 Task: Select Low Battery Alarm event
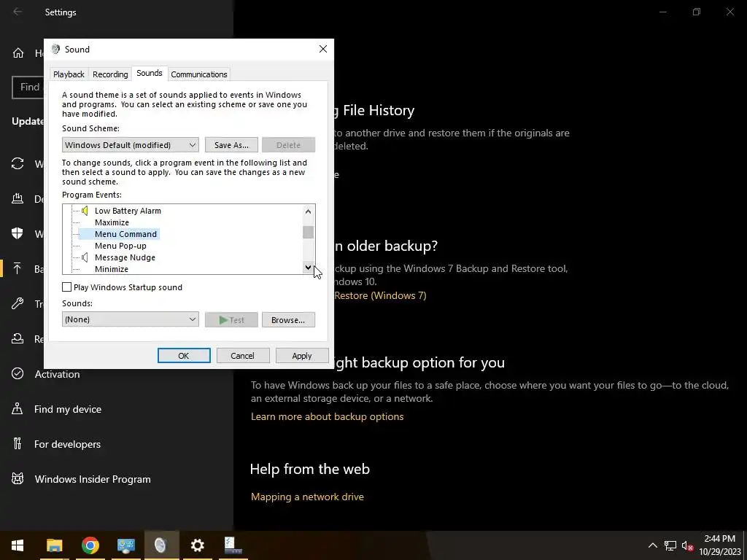(x=128, y=211)
